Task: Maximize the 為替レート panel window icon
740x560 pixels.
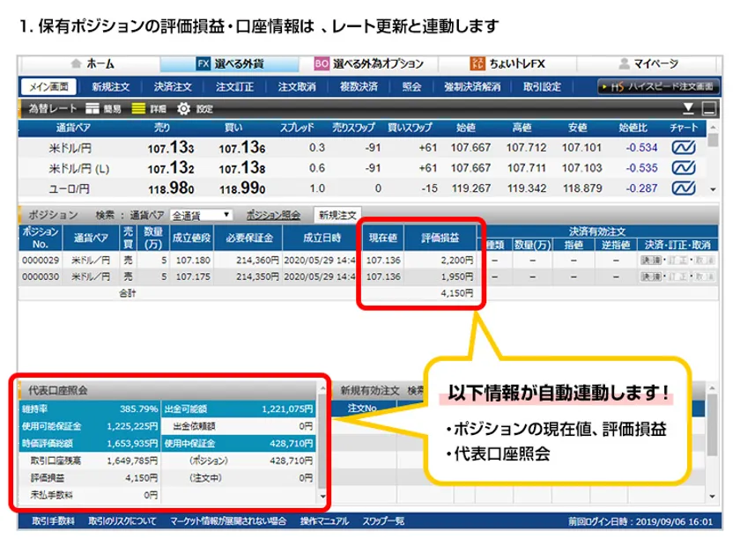Action: coord(708,109)
